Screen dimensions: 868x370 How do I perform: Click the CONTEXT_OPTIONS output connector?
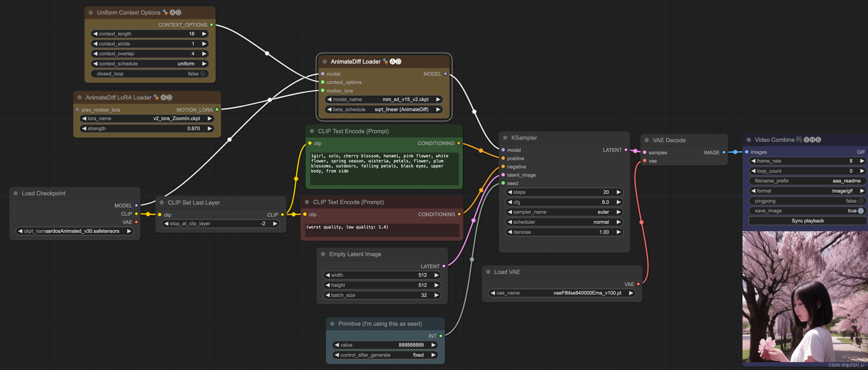pos(212,25)
